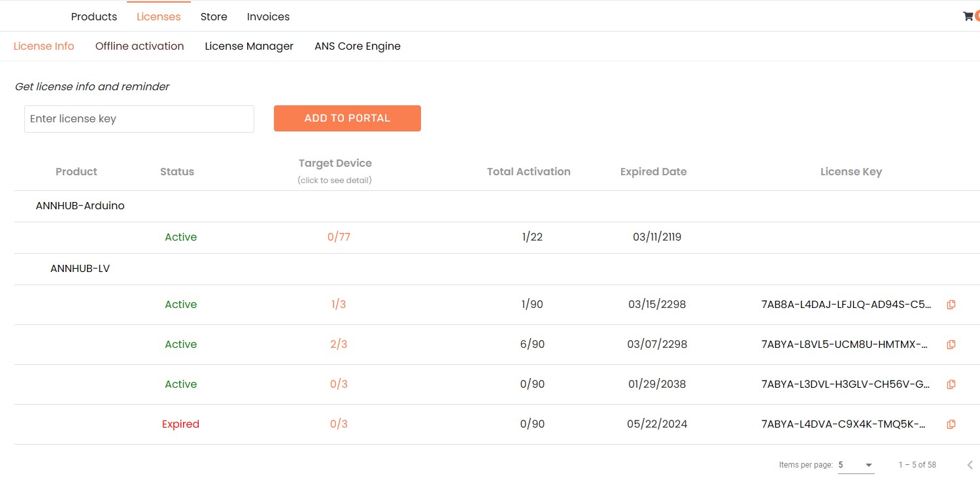Click expired date 03/07/2298

[657, 345]
